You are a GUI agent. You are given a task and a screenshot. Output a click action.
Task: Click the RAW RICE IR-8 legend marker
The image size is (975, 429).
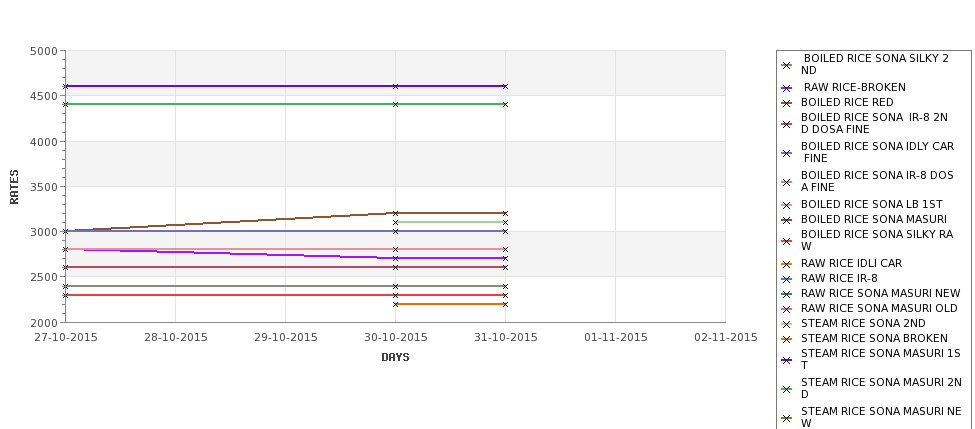[787, 279]
